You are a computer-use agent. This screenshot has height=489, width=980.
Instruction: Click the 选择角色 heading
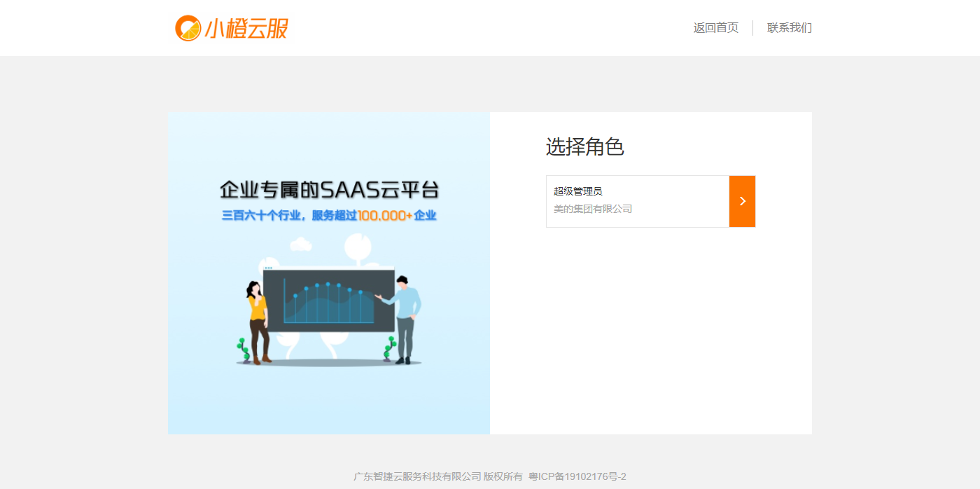(584, 147)
